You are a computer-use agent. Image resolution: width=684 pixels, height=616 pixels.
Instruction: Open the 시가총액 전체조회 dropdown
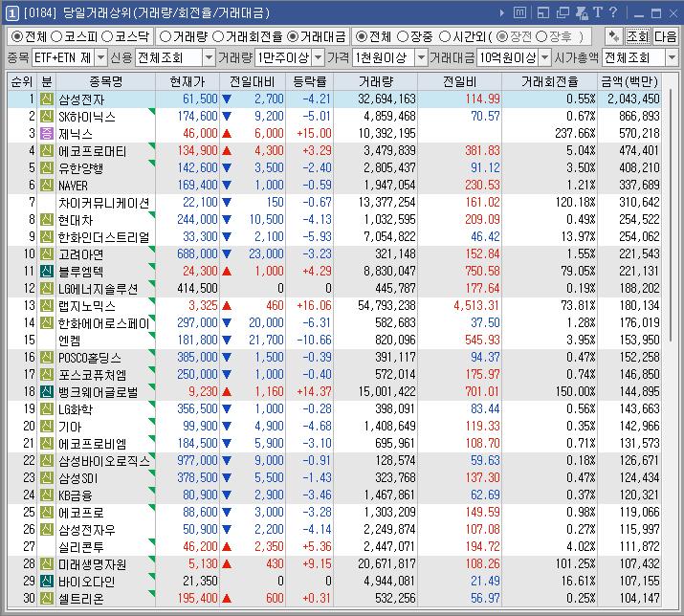[672, 57]
